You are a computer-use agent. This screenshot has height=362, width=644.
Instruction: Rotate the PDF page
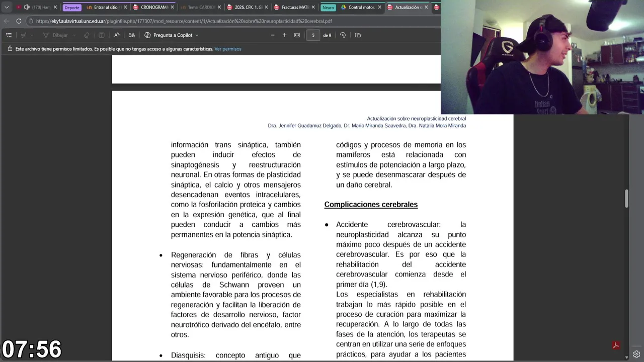coord(343,35)
